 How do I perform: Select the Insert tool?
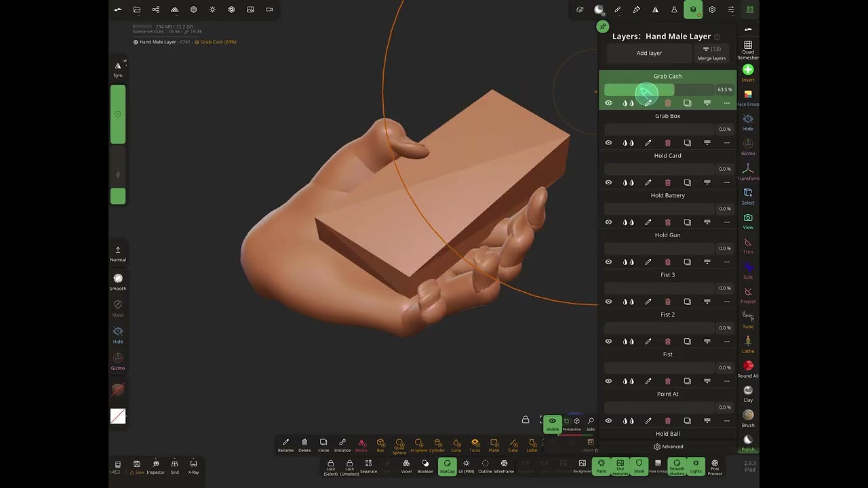pos(748,73)
